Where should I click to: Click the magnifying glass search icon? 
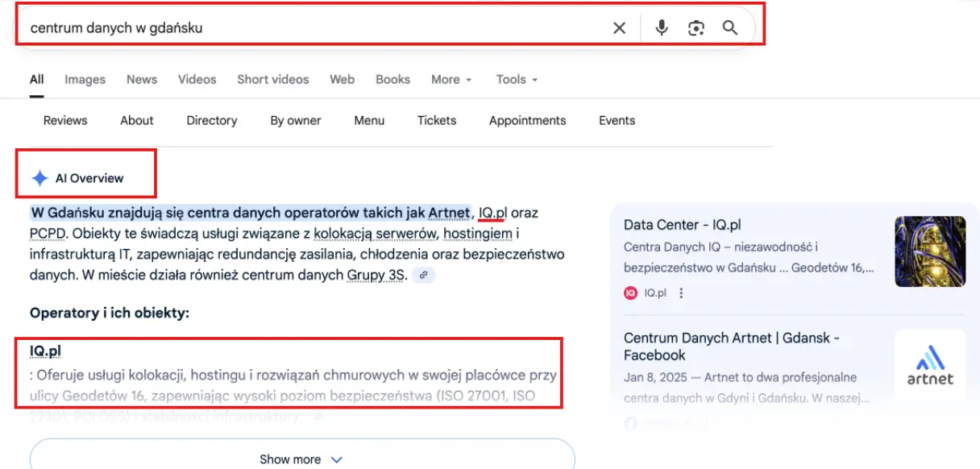pyautogui.click(x=730, y=28)
